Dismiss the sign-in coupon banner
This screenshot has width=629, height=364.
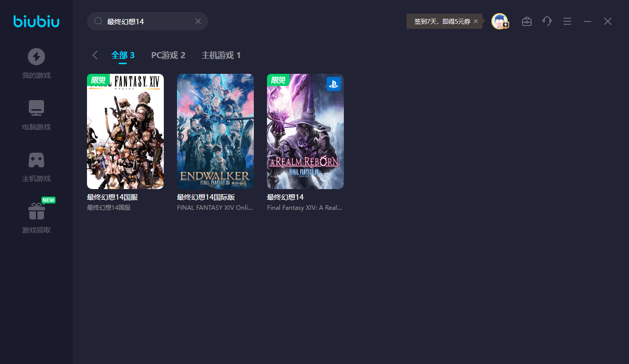tap(476, 21)
